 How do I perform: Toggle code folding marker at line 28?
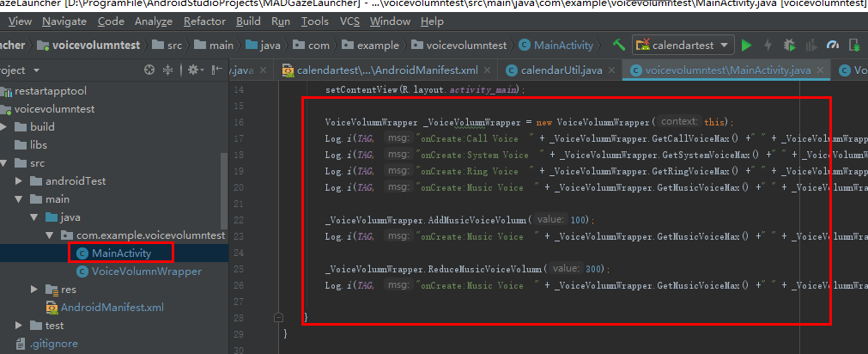point(278,318)
